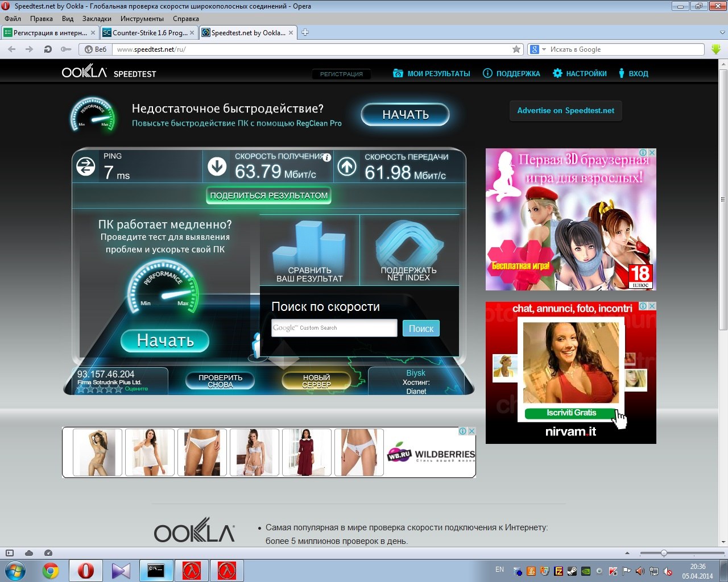Image resolution: width=728 pixels, height=582 pixels.
Task: Open Мои результаты in the header
Action: pos(432,73)
